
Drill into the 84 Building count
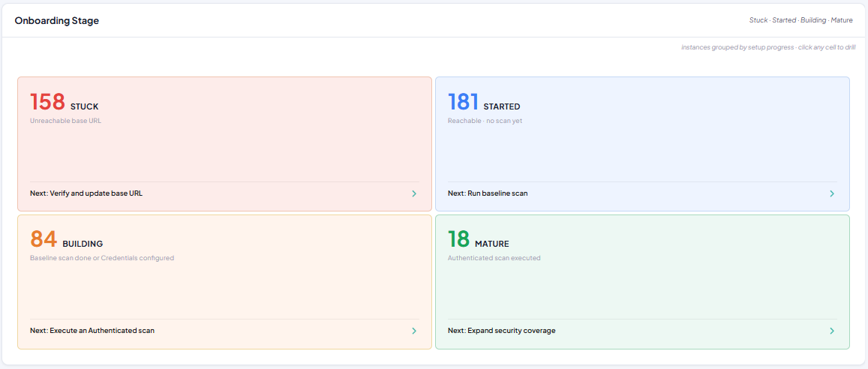44,239
